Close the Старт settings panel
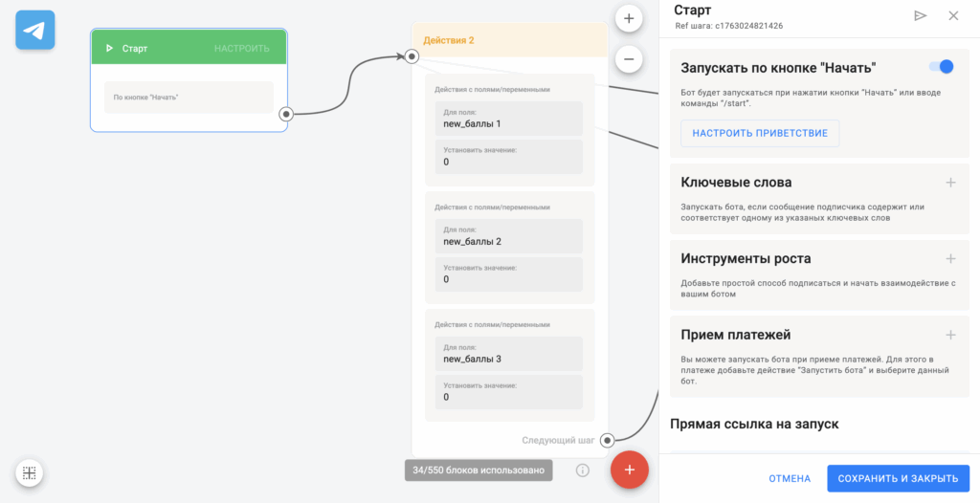 (953, 15)
